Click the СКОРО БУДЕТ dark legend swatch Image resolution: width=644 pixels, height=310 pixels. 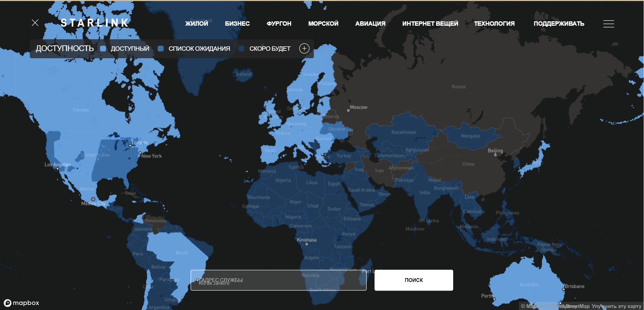click(242, 49)
